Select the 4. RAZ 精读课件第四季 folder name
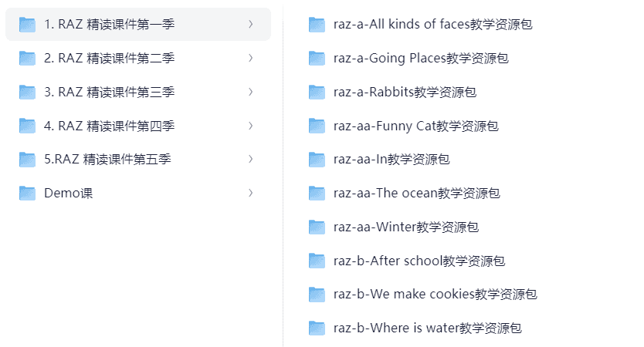Viewport: 644px width, 347px height. point(109,126)
